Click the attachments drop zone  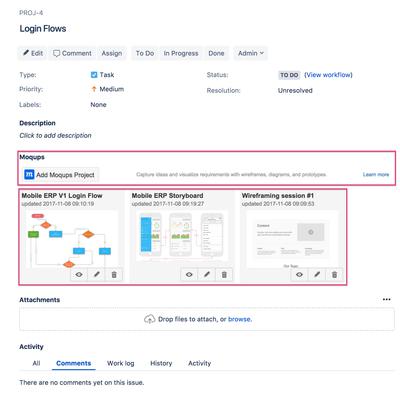point(207,319)
